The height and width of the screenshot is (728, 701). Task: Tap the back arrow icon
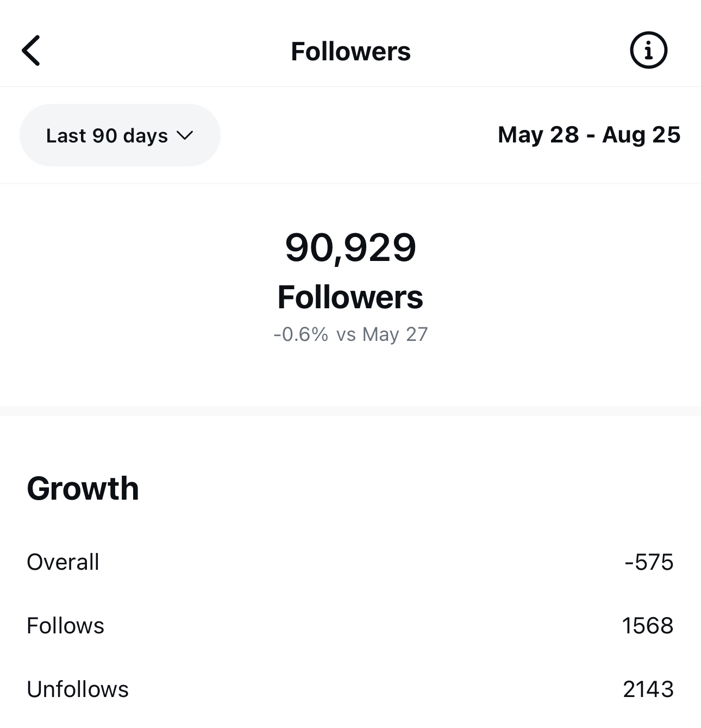coord(31,51)
